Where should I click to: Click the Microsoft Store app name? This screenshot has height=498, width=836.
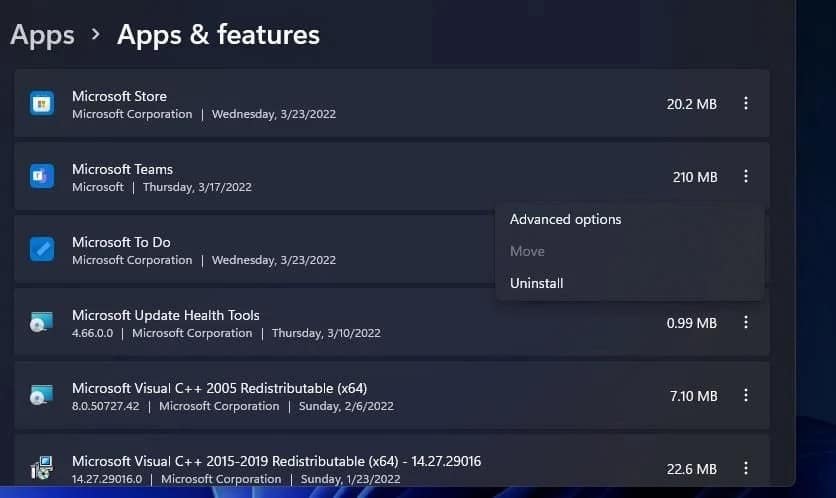click(x=119, y=96)
